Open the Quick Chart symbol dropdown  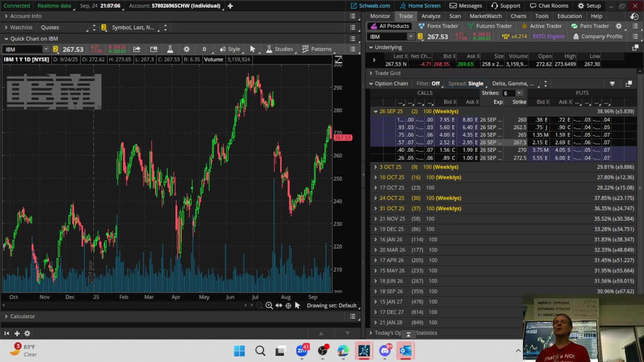(46, 49)
